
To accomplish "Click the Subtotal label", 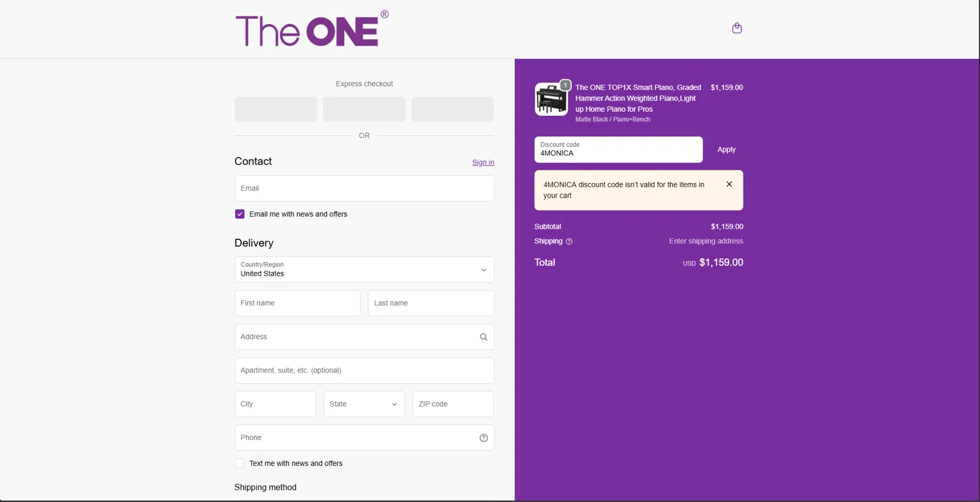I will pos(547,227).
